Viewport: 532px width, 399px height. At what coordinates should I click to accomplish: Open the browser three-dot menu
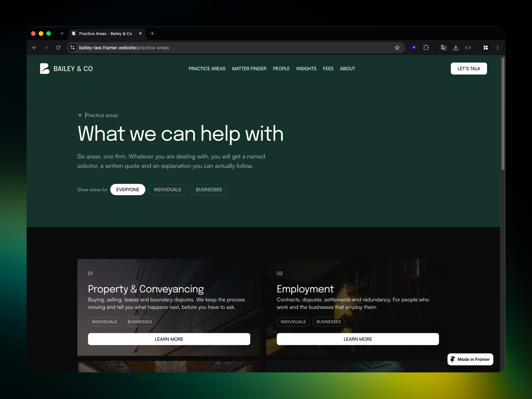tap(497, 48)
